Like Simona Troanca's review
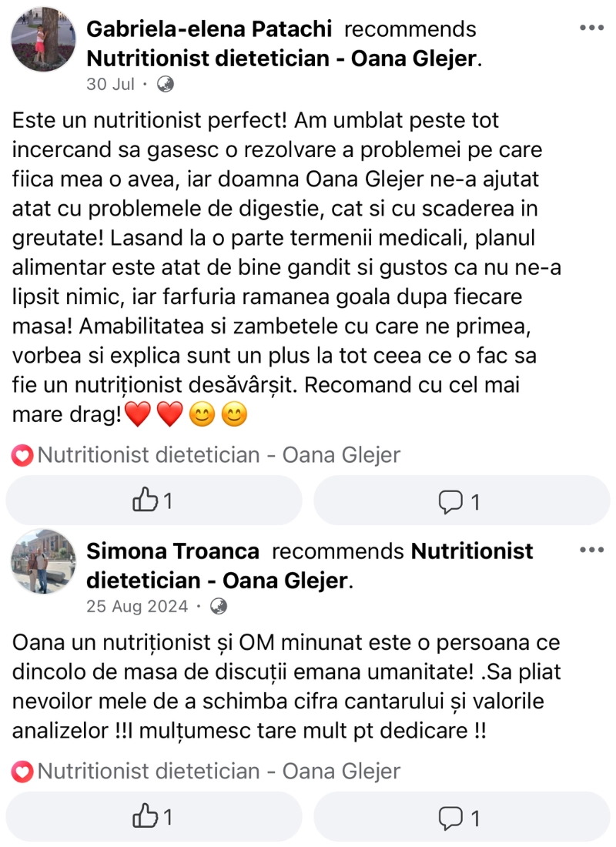 pyautogui.click(x=153, y=817)
